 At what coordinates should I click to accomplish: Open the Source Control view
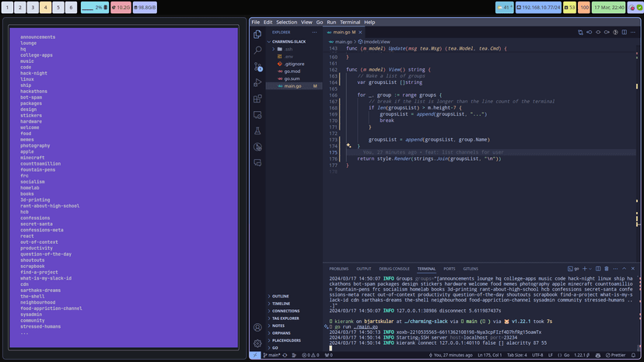[x=257, y=67]
